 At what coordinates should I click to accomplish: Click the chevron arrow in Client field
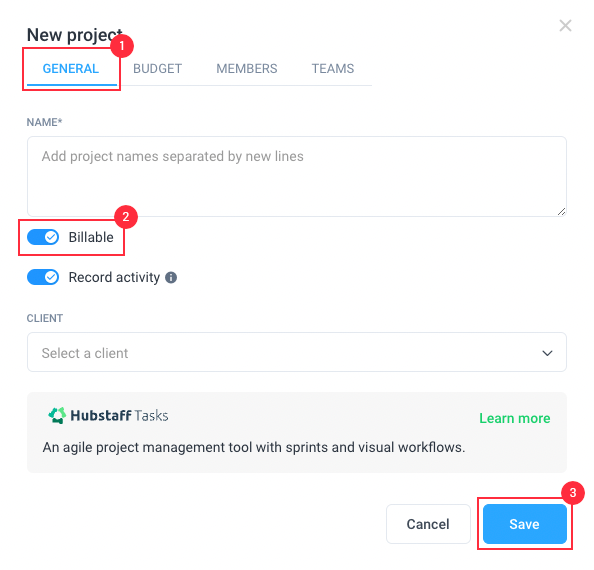click(547, 353)
